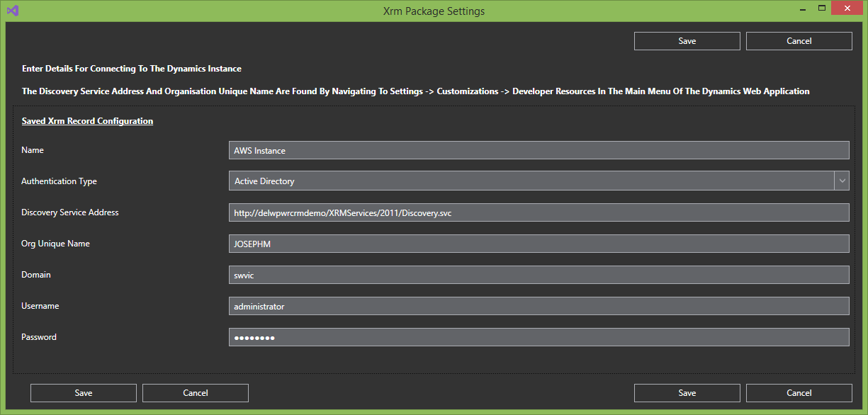This screenshot has height=415, width=868.
Task: Click inside the masked Password field
Action: (539, 337)
